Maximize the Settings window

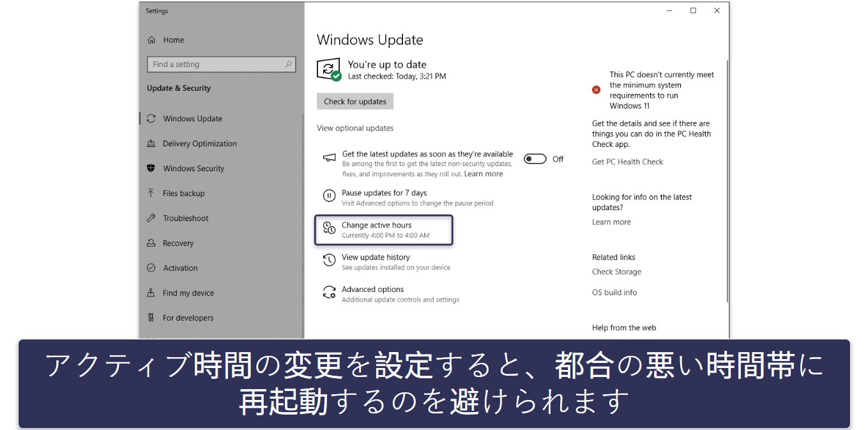[x=693, y=11]
